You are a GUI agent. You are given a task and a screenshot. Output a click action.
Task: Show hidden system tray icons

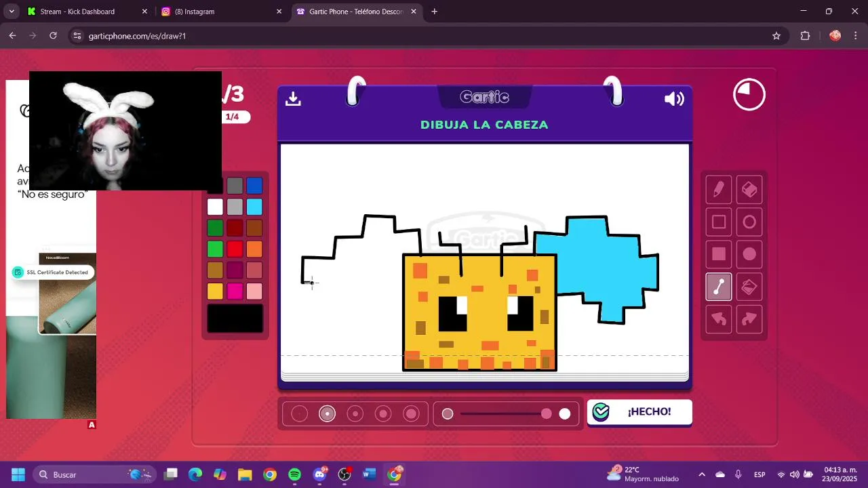pos(702,474)
